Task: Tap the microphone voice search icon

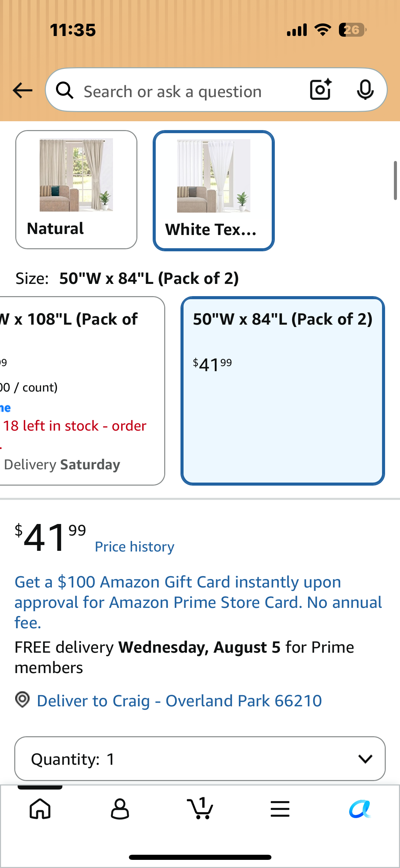Action: (x=365, y=90)
